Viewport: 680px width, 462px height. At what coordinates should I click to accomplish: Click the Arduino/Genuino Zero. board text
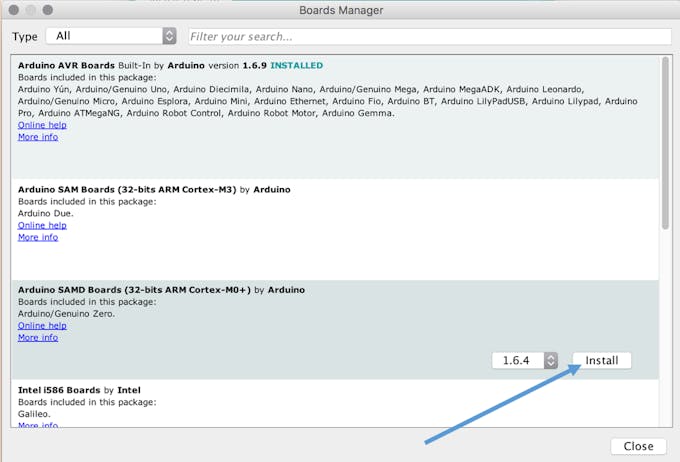pos(66,314)
